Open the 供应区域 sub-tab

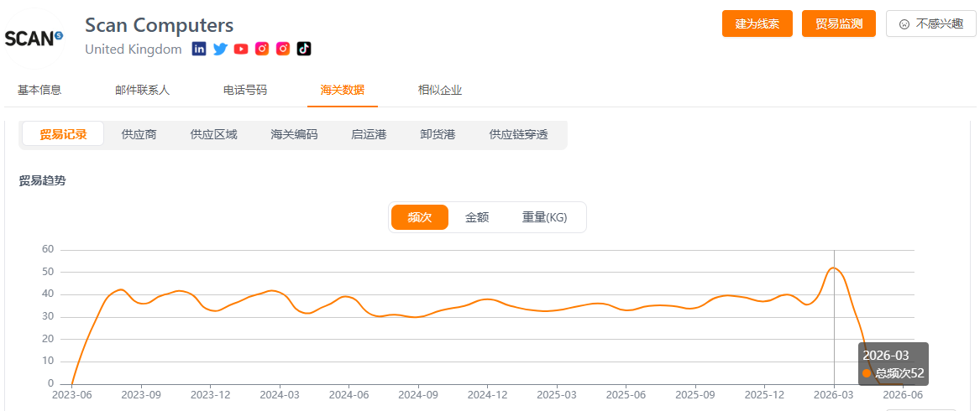point(214,134)
